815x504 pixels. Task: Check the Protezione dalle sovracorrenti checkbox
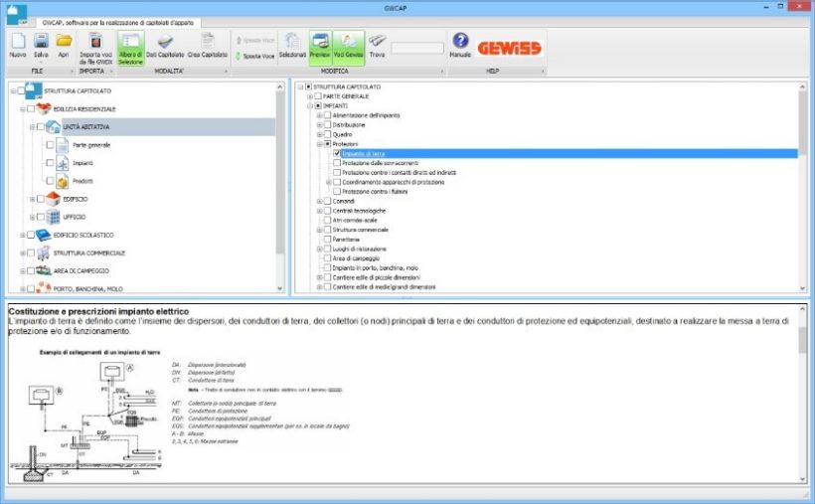click(337, 163)
